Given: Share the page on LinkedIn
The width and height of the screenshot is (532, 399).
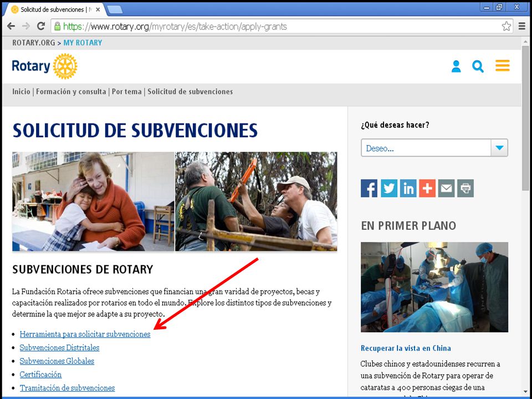Looking at the screenshot, I should click(x=408, y=188).
